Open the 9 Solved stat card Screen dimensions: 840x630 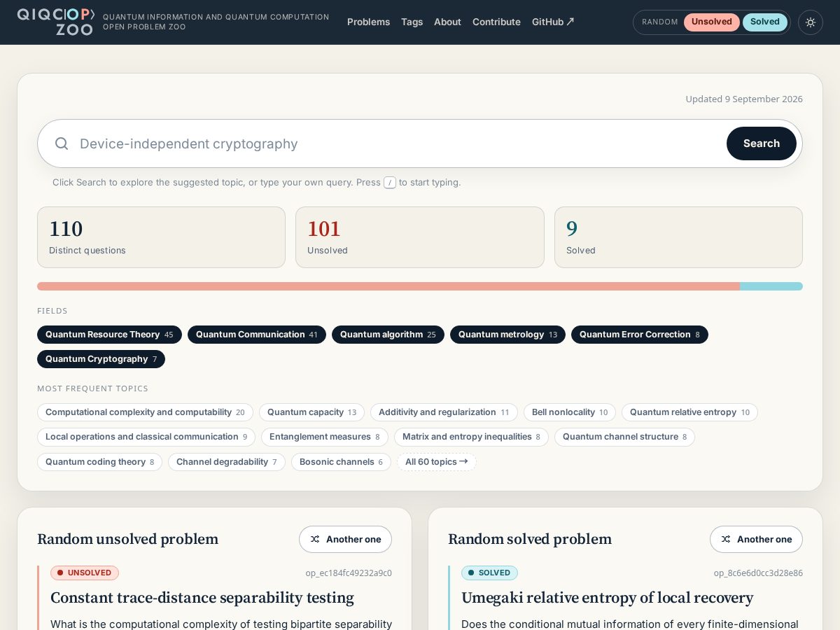pos(678,237)
